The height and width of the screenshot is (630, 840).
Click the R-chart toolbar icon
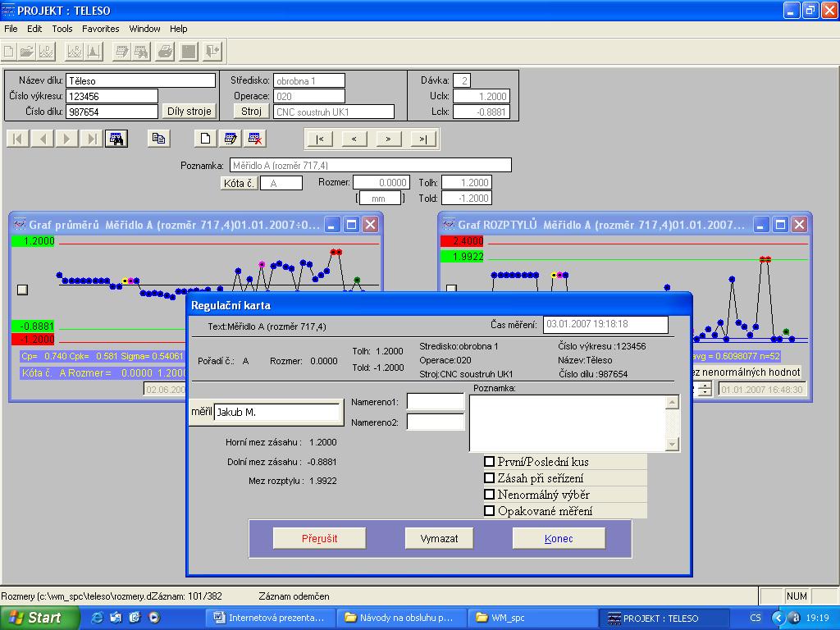click(75, 52)
